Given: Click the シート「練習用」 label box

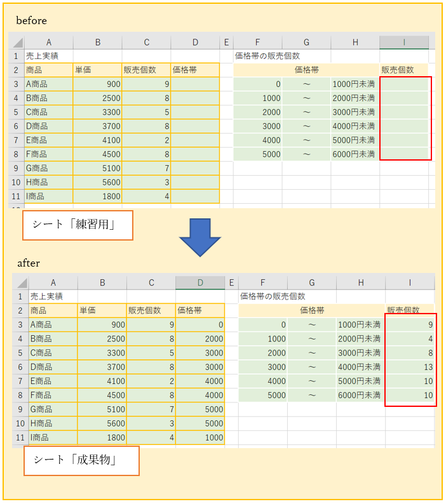Looking at the screenshot, I should [78, 225].
